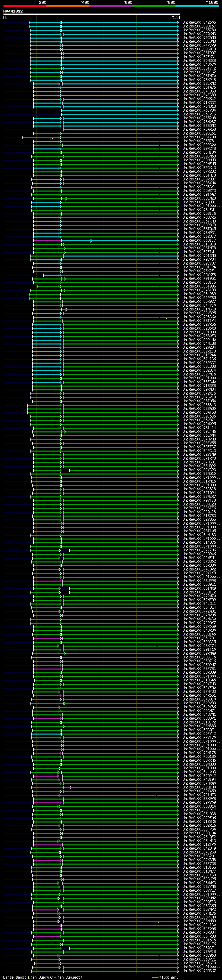
Task: Select hit label UniRef100_Q9SGX0
Action: pyautogui.click(x=199, y=317)
